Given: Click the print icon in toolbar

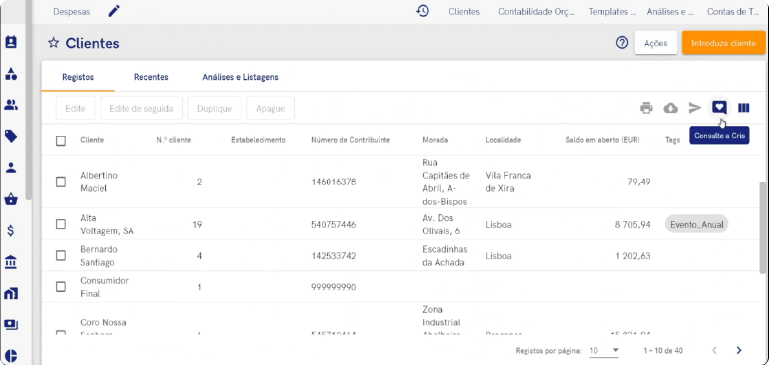Looking at the screenshot, I should point(646,108).
